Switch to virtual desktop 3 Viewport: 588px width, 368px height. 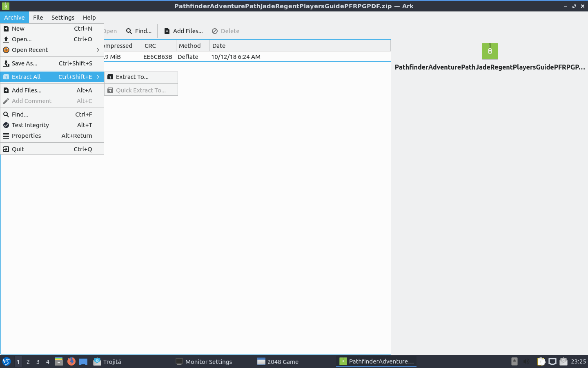[38, 362]
